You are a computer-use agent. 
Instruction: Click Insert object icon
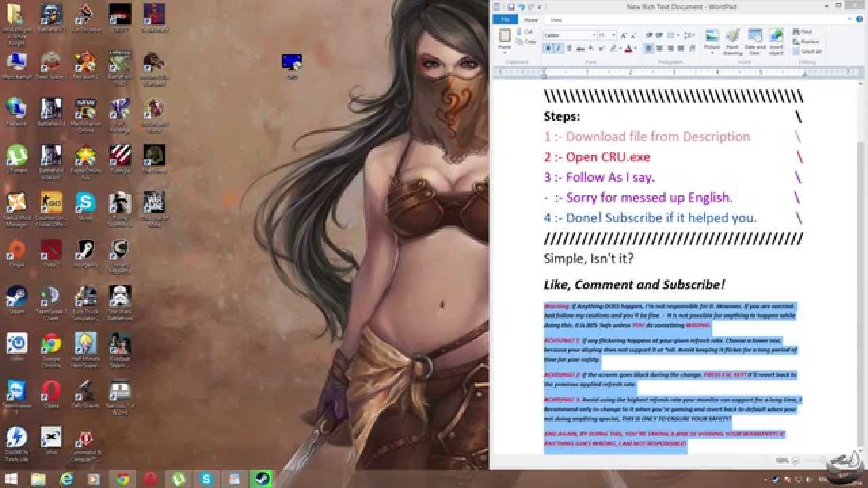click(776, 35)
